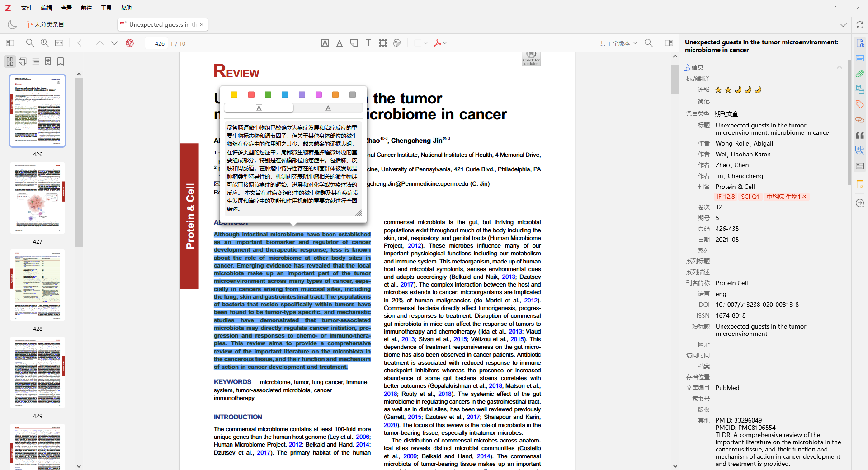This screenshot has width=868, height=470.
Task: Toggle dark mode with the moon icon
Action: [x=12, y=24]
